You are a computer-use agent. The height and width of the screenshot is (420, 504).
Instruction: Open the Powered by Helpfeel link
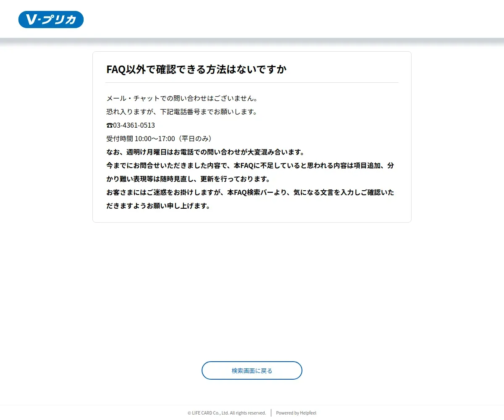pos(296,413)
